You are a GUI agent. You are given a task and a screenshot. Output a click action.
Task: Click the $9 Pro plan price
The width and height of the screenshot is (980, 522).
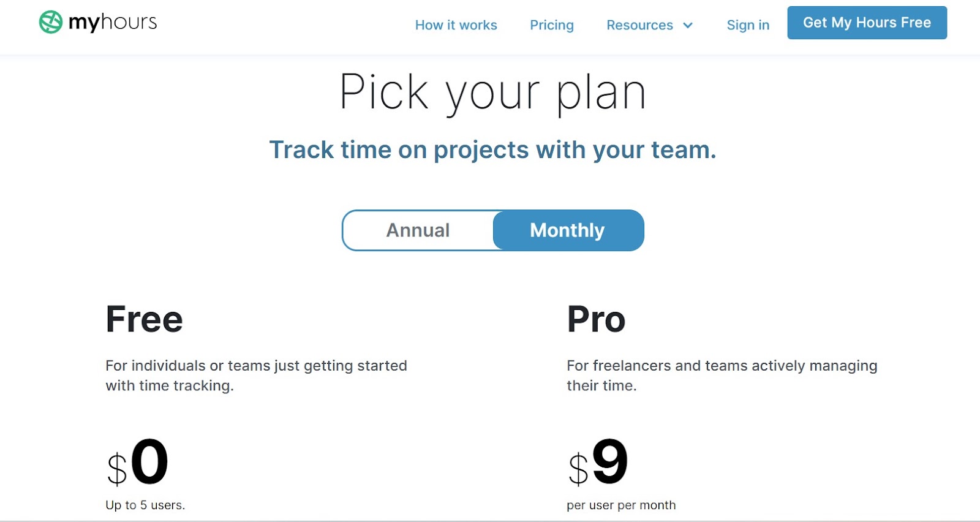tap(597, 466)
